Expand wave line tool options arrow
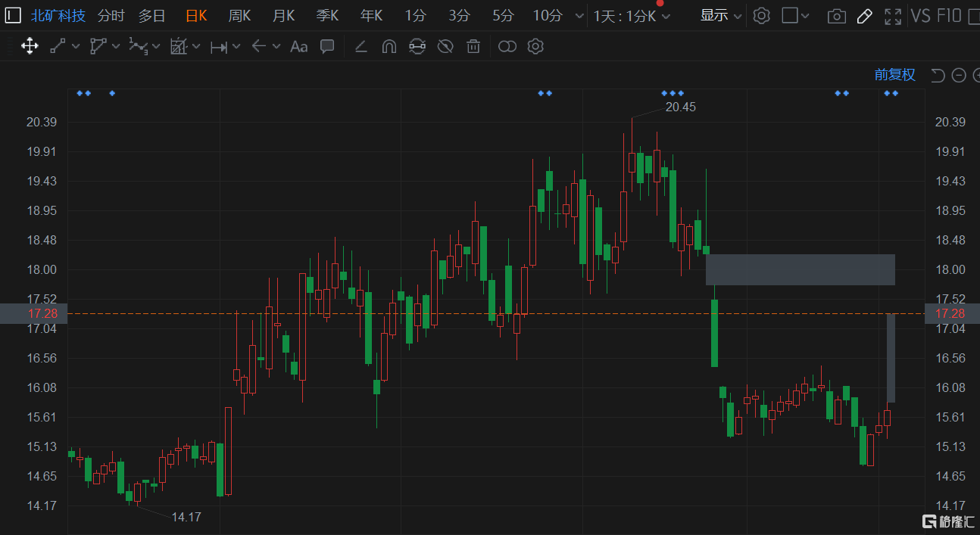 tap(156, 47)
